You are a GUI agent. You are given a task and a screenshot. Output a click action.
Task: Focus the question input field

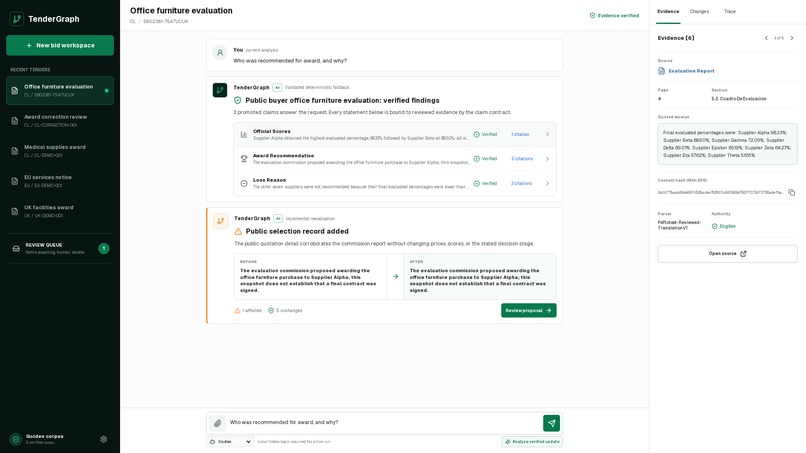pos(383,423)
